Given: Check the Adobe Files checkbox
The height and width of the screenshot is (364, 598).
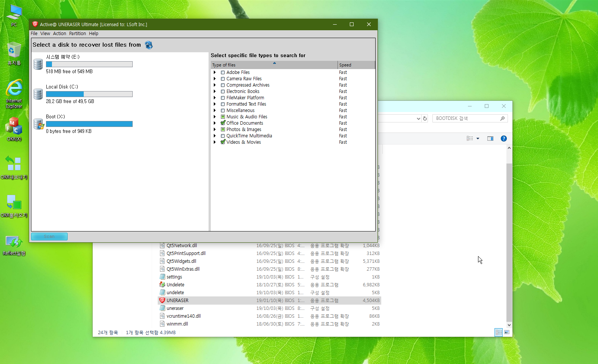Looking at the screenshot, I should (223, 72).
